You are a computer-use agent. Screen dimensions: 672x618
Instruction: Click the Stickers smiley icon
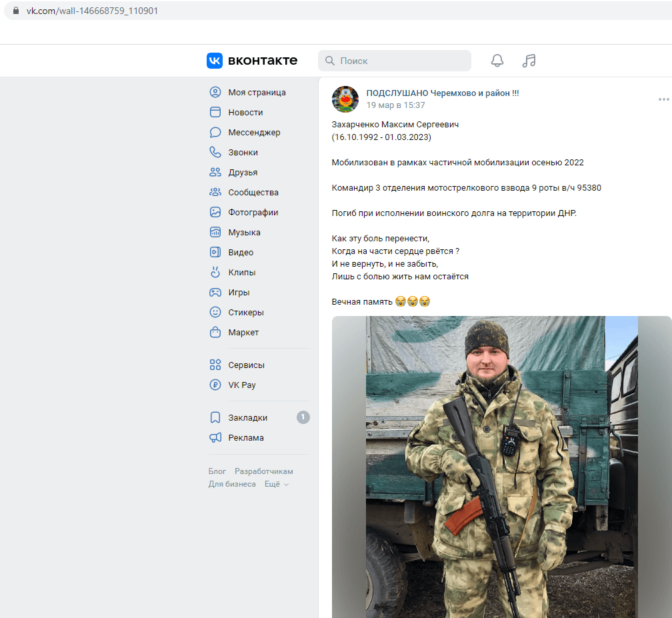(x=215, y=313)
